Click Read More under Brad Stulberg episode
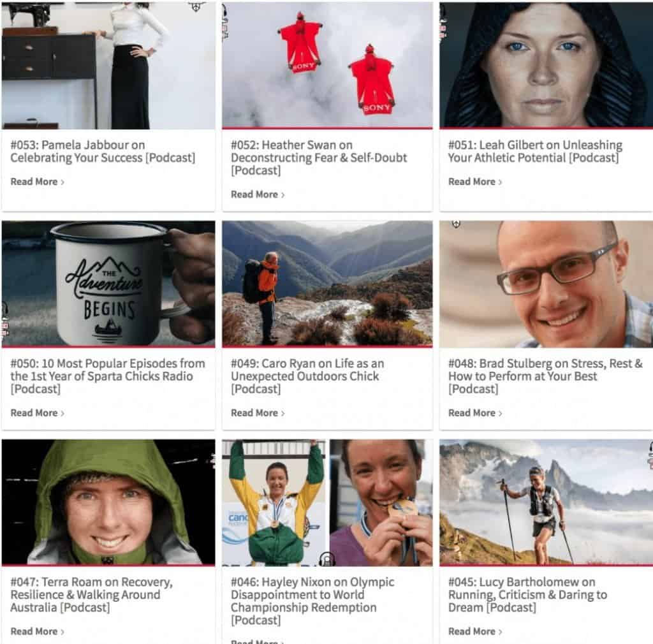This screenshot has width=653, height=644. click(474, 413)
